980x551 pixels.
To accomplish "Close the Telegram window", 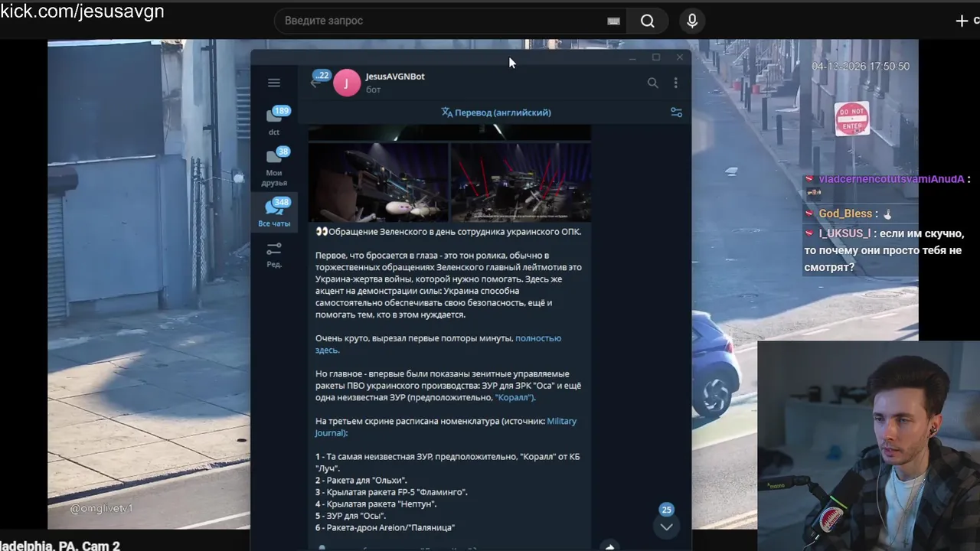I will click(680, 57).
